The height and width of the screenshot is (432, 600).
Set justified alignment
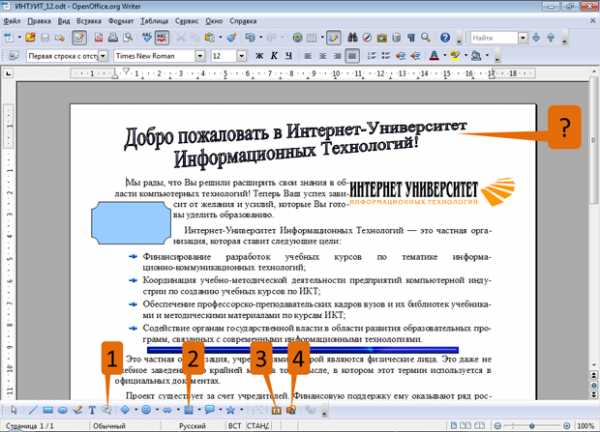pyautogui.click(x=352, y=56)
